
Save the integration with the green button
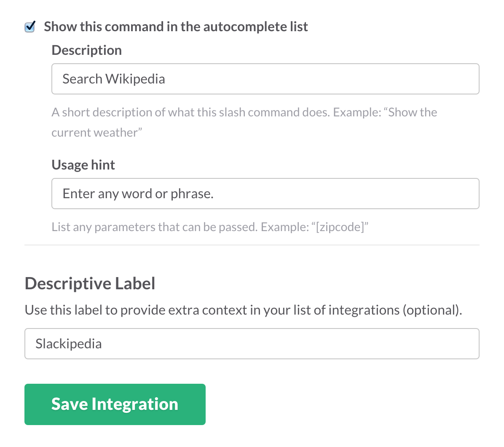point(115,404)
